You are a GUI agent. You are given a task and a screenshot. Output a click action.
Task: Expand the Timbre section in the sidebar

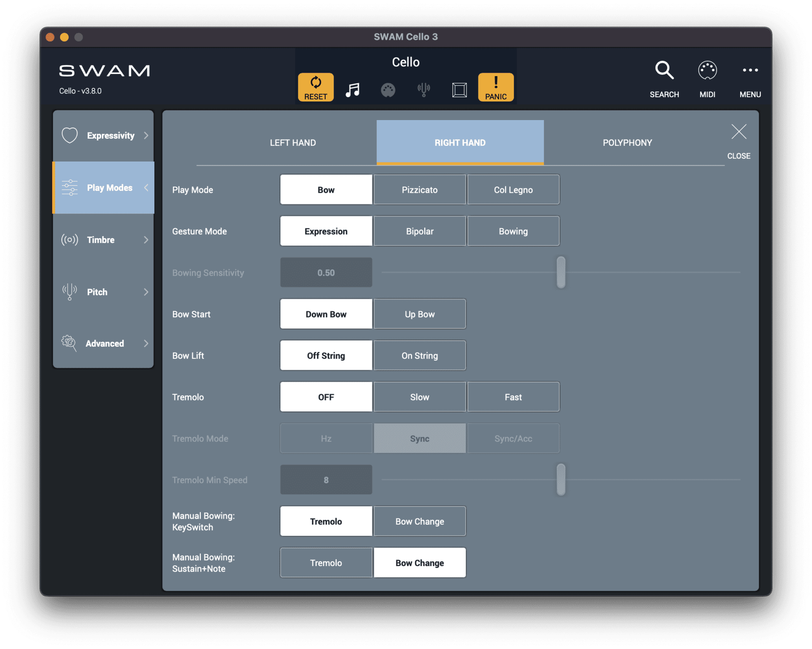(x=103, y=240)
